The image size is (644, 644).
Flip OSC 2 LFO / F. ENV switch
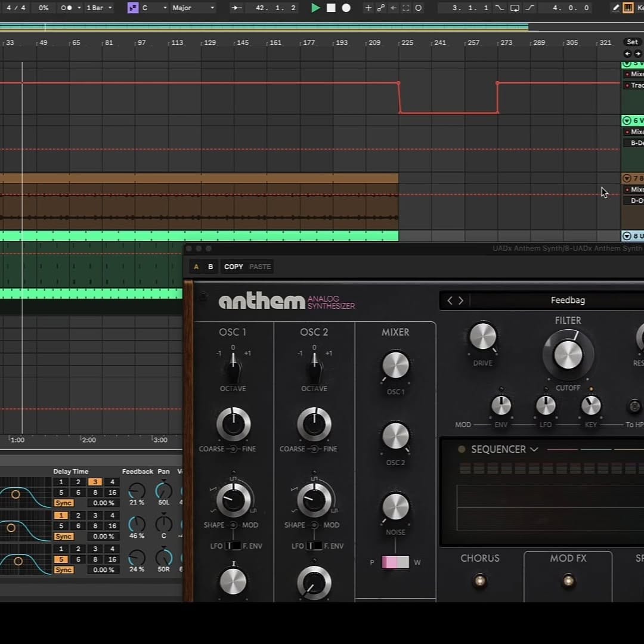click(314, 546)
